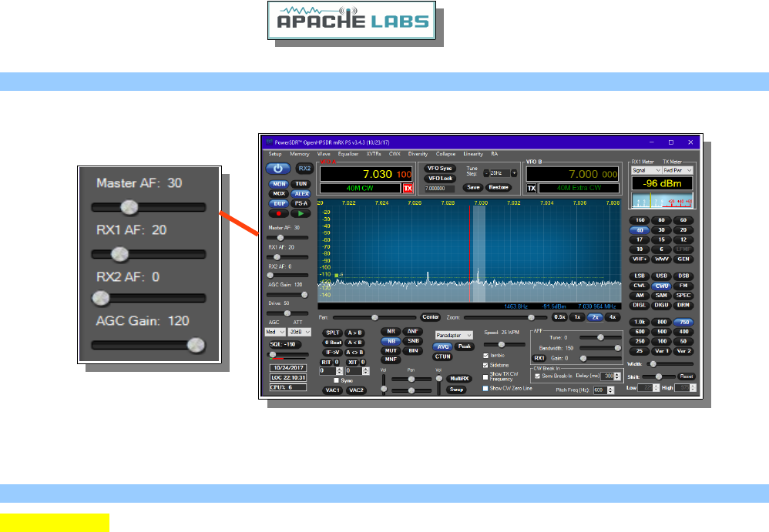The width and height of the screenshot is (769, 532).
Task: Click the SPLT split button
Action: click(333, 333)
